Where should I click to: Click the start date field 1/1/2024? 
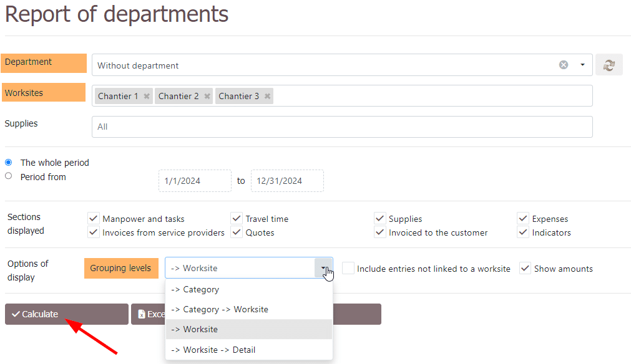195,181
